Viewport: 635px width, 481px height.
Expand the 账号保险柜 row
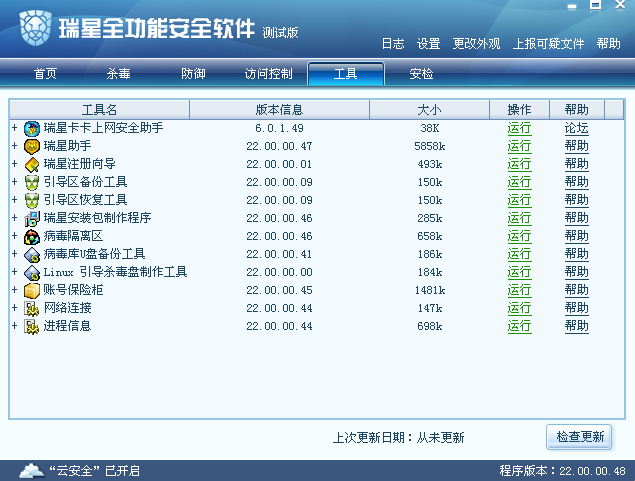[x=15, y=290]
